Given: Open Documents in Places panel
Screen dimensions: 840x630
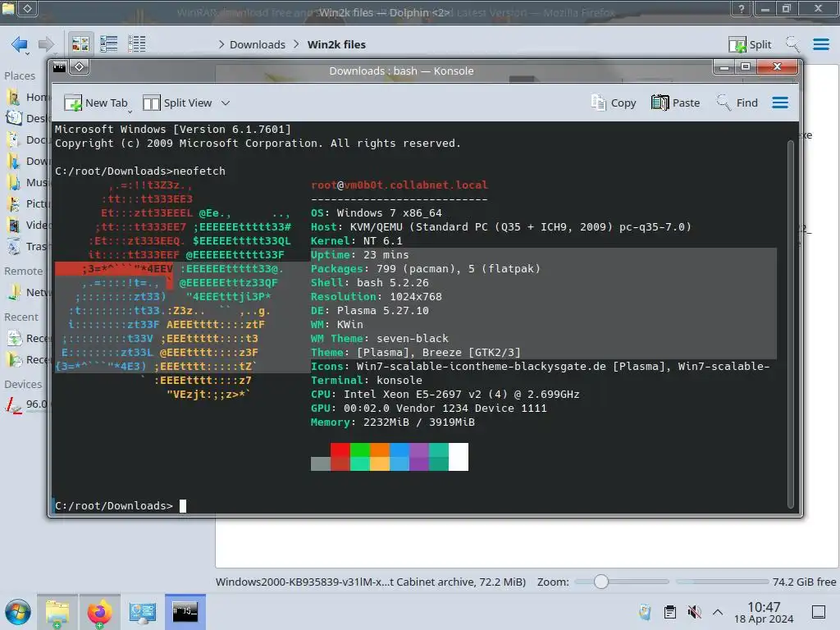Looking at the screenshot, I should coord(27,139).
